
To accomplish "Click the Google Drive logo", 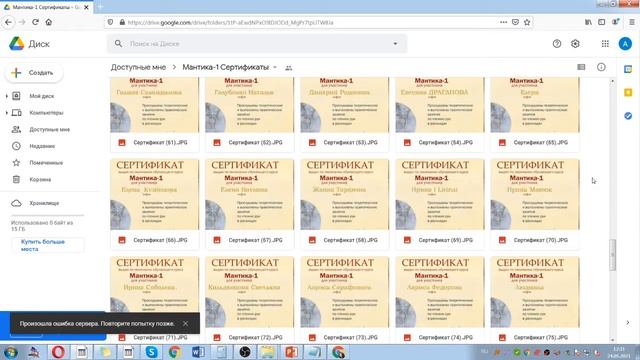I will point(17,44).
